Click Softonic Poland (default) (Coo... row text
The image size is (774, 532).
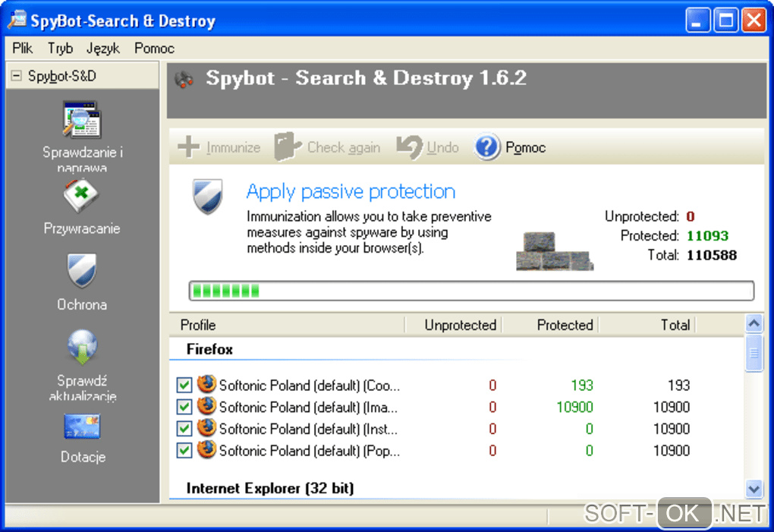point(310,386)
